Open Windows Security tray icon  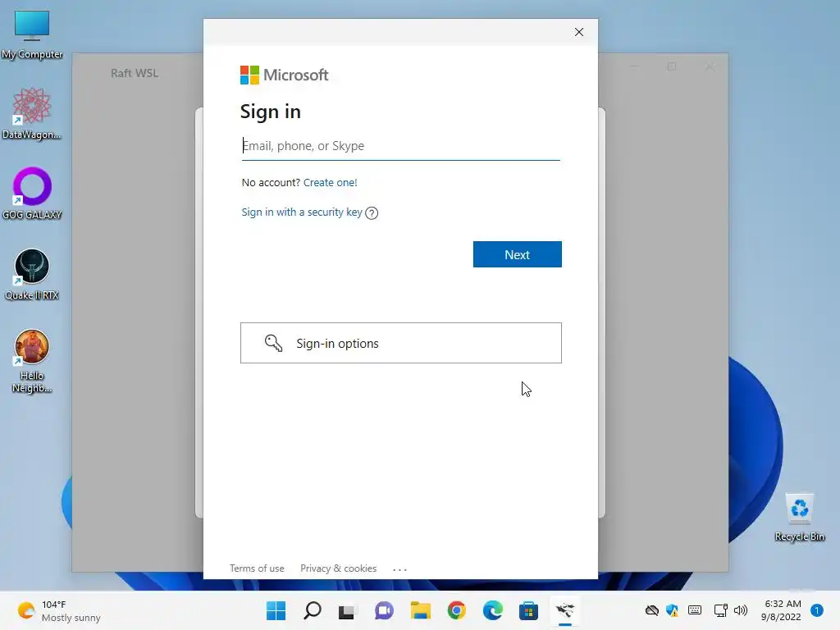pos(673,610)
